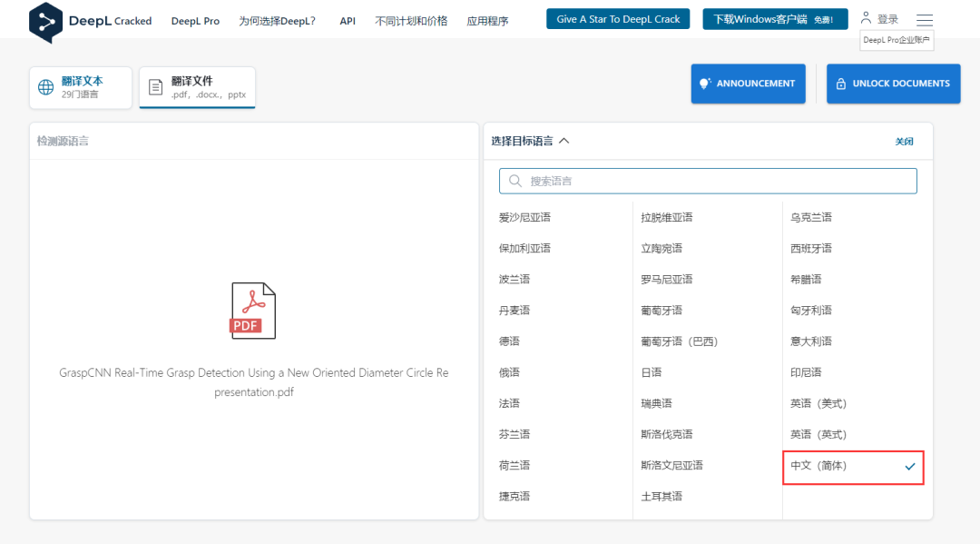Select 罗马尼亚语 as target language

(666, 280)
